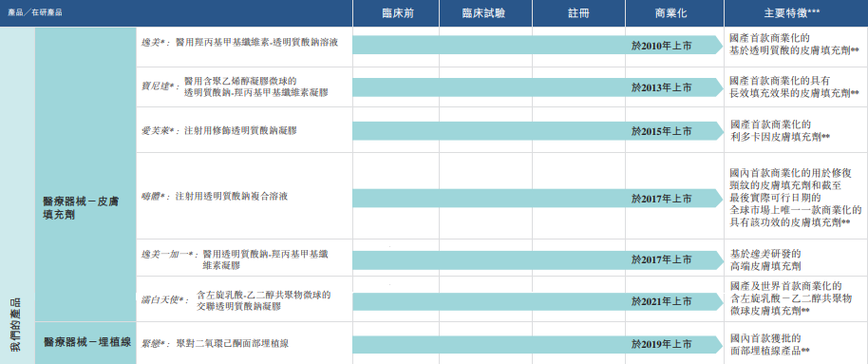Select feature text 微球皮膚填充劑
Screen dimensions: 868x364
point(771,311)
